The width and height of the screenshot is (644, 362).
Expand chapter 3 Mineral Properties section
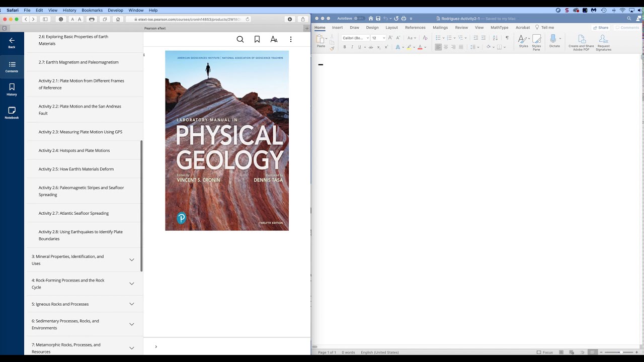132,260
